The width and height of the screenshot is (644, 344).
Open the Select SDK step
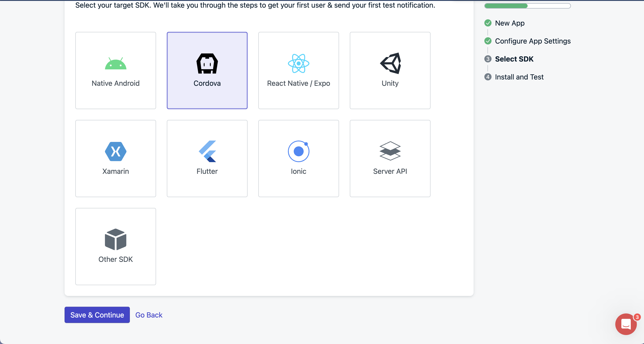(514, 59)
